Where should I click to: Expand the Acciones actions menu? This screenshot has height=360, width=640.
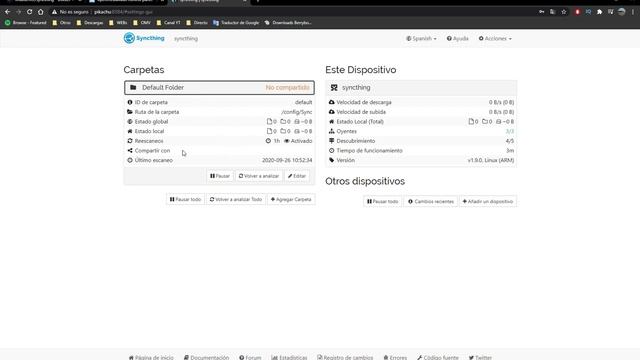[495, 38]
